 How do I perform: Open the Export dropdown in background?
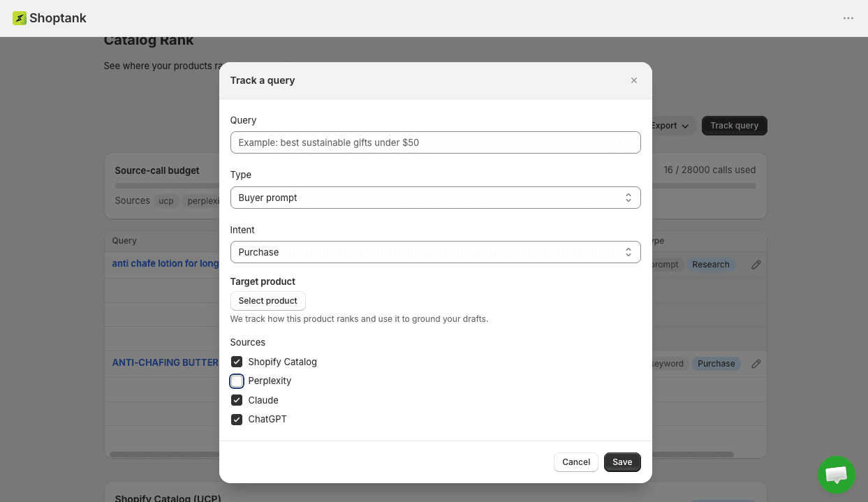click(672, 126)
